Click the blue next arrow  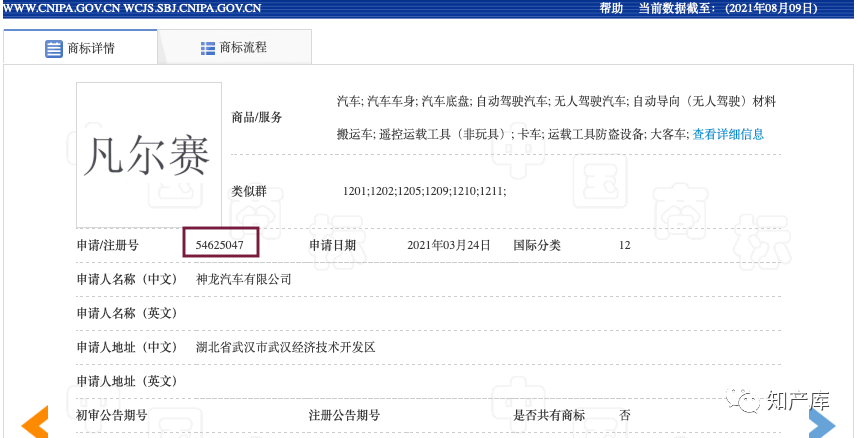822,422
